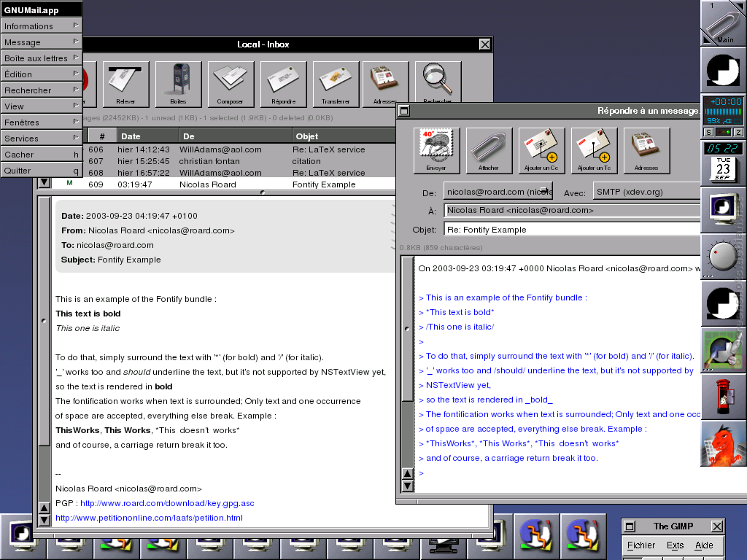The image size is (747, 560).
Task: Click the Relever (get mail) toolbar icon
Action: point(125,84)
